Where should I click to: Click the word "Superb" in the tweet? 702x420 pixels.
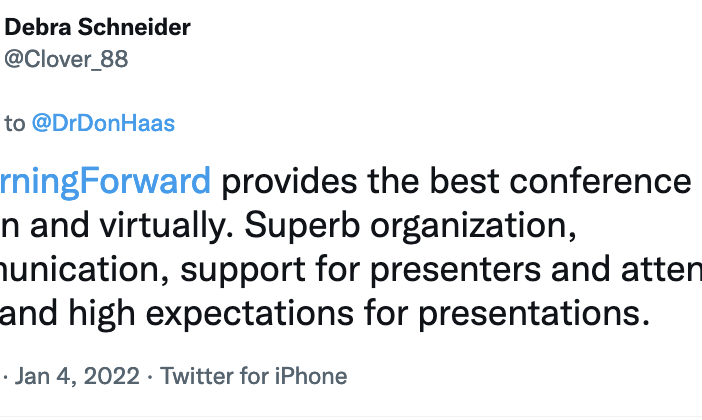point(302,226)
